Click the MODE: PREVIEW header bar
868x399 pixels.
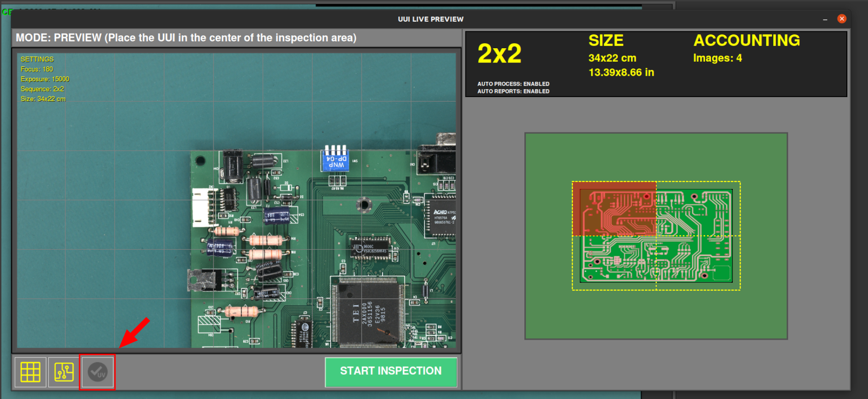coord(186,38)
